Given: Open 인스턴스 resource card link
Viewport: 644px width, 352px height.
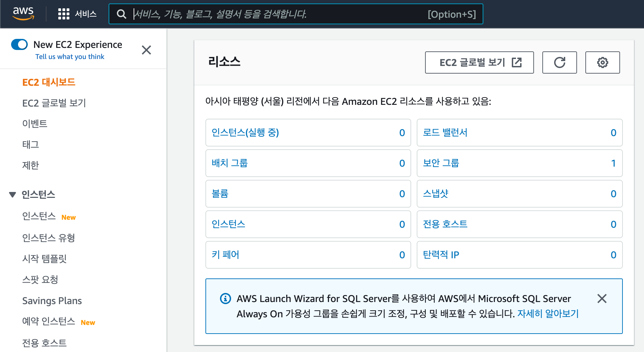Looking at the screenshot, I should 228,224.
